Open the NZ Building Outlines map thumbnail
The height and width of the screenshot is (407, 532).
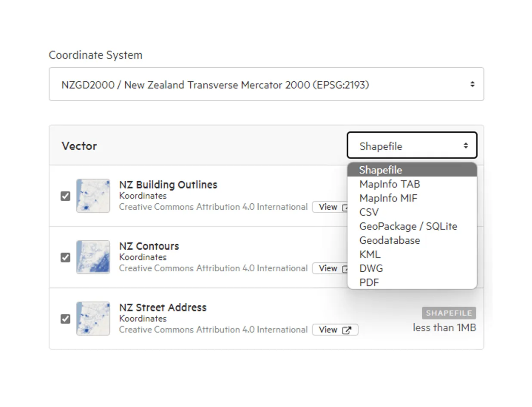point(93,196)
